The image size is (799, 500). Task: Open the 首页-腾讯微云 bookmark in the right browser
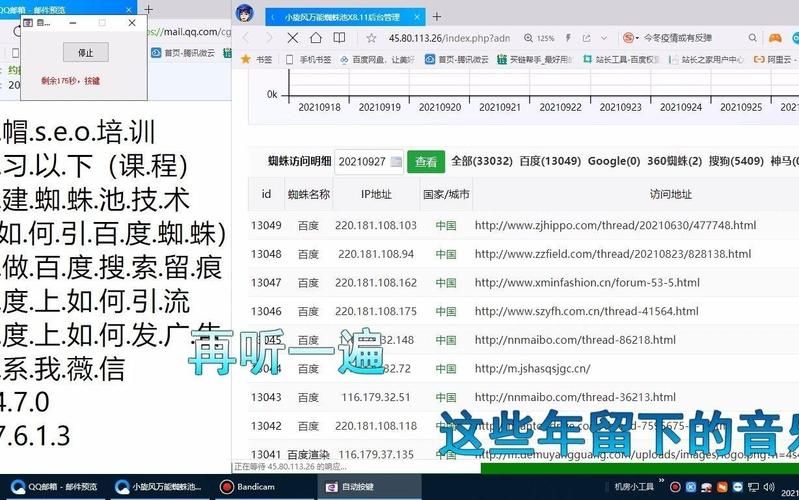pyautogui.click(x=457, y=60)
